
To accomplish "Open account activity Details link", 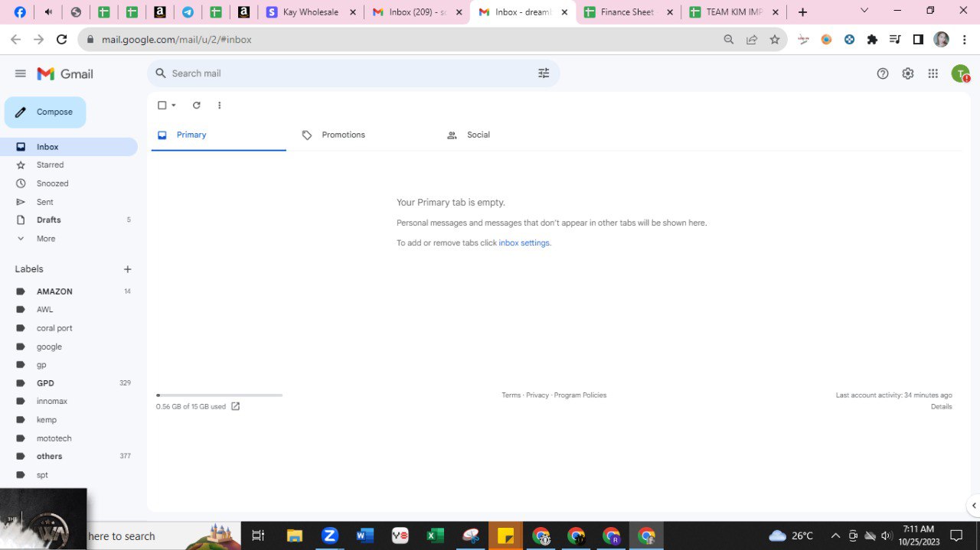I will coord(942,407).
